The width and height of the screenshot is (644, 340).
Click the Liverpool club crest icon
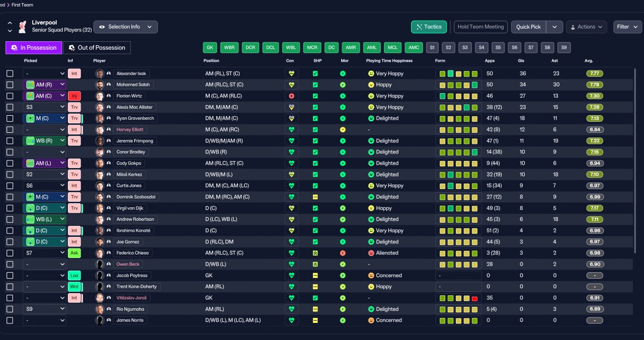click(22, 27)
